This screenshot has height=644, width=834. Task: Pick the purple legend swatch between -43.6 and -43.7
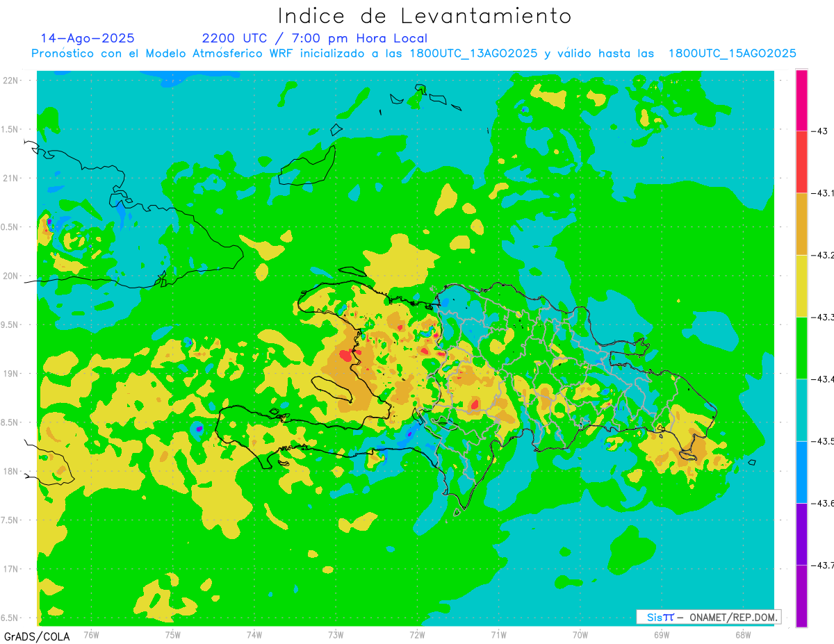801,534
